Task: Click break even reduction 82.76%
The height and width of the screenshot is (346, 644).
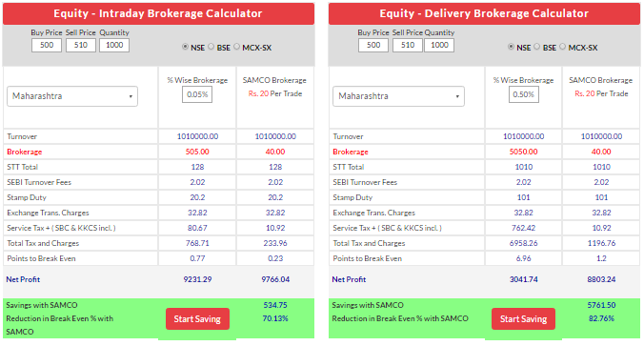Action: point(601,318)
